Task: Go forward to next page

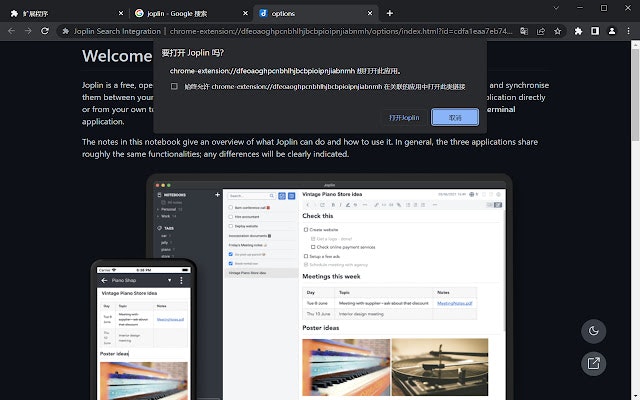Action: [x=28, y=31]
